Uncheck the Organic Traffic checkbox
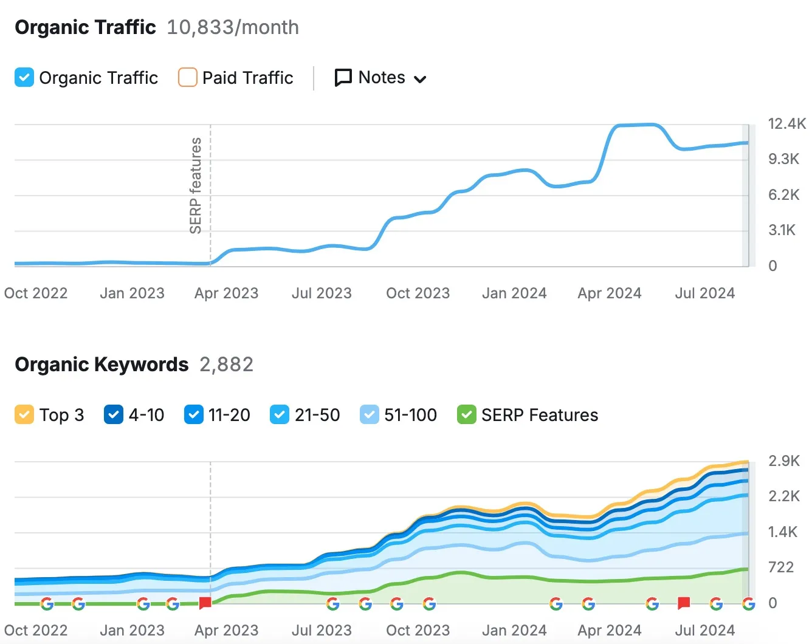812x644 pixels. pos(24,78)
